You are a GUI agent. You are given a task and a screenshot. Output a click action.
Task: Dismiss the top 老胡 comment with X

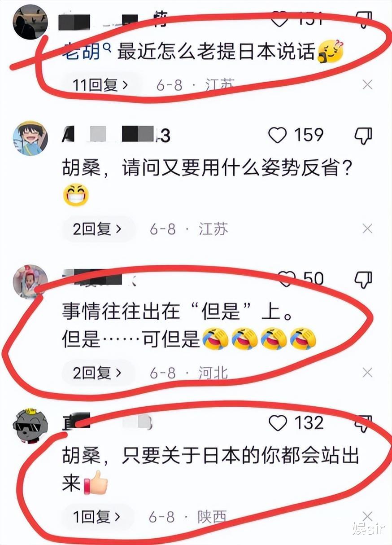click(367, 84)
